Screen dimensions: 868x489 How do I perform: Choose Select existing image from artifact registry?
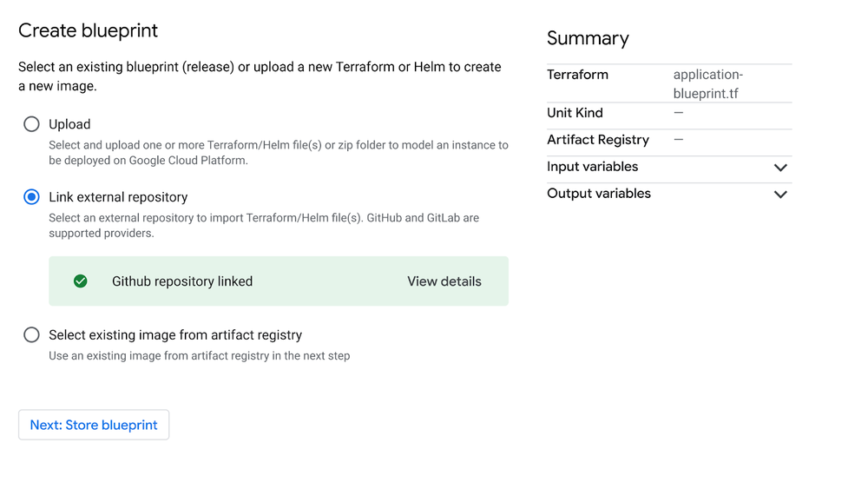31,335
